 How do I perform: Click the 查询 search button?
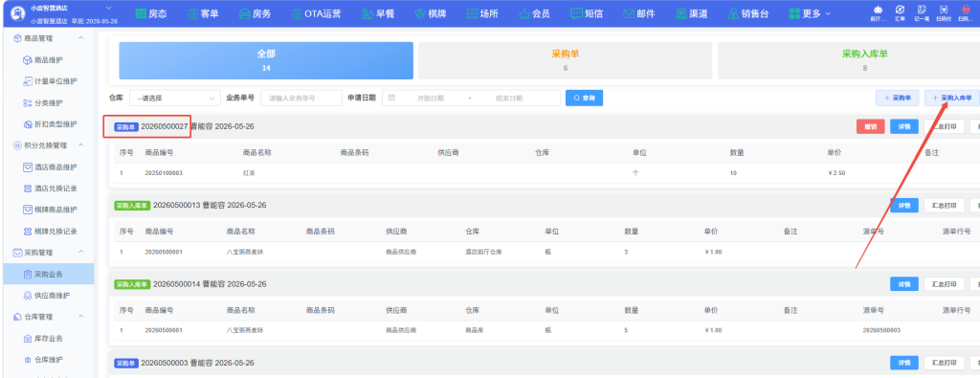tap(585, 99)
